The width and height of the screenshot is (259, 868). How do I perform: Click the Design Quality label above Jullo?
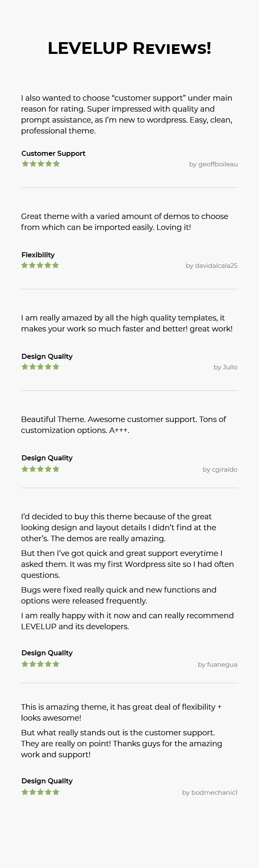[47, 356]
